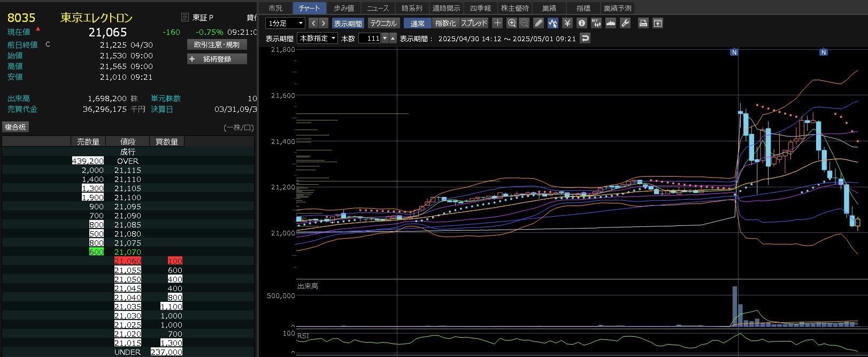Click the area chart style icon

610,23
